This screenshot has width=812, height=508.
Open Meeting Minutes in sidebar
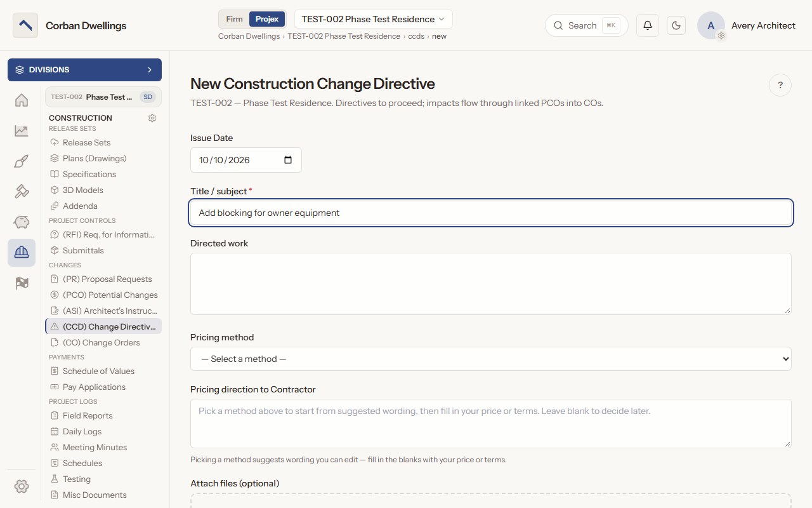tap(103, 448)
